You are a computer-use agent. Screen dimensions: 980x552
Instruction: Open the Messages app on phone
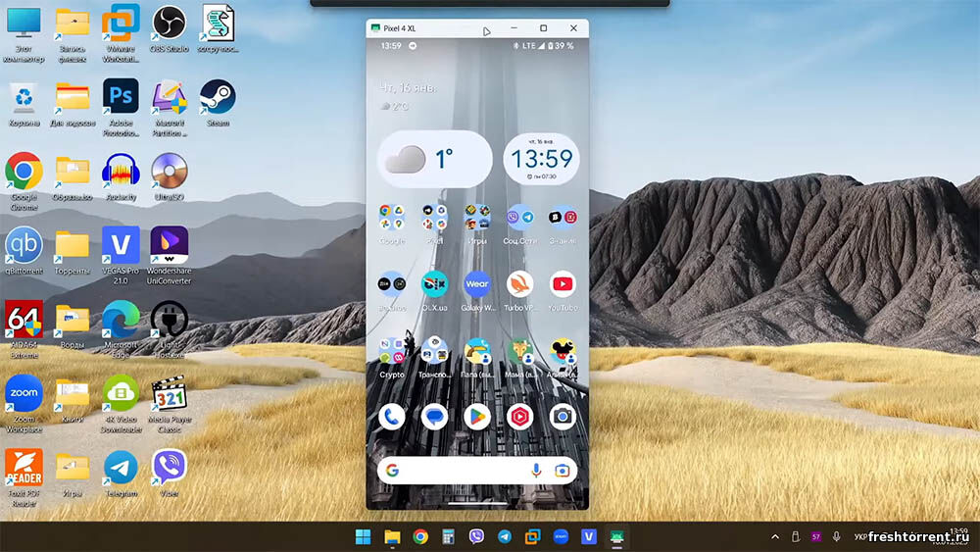434,417
